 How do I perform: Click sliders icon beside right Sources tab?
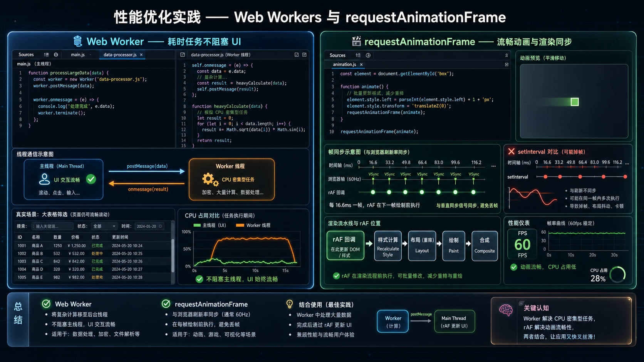[x=358, y=55]
